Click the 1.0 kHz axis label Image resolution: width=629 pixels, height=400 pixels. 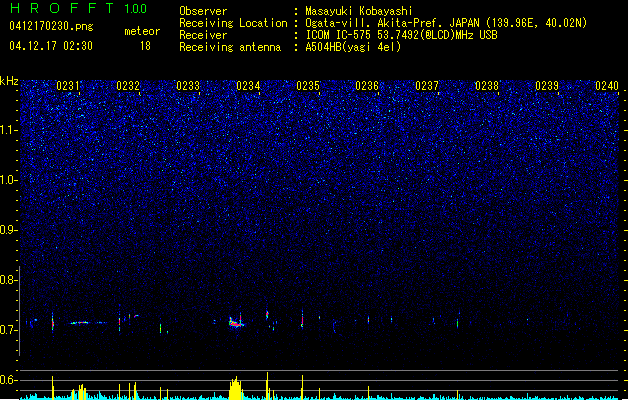tap(9, 180)
